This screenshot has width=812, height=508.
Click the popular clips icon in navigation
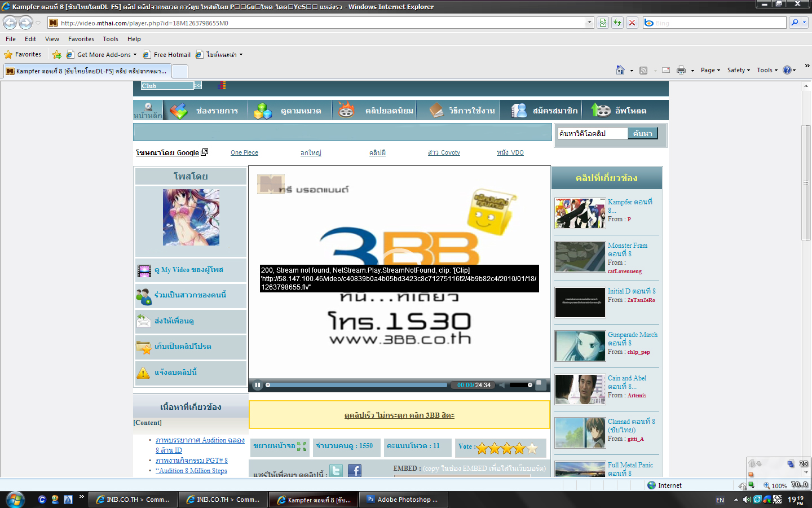(346, 110)
